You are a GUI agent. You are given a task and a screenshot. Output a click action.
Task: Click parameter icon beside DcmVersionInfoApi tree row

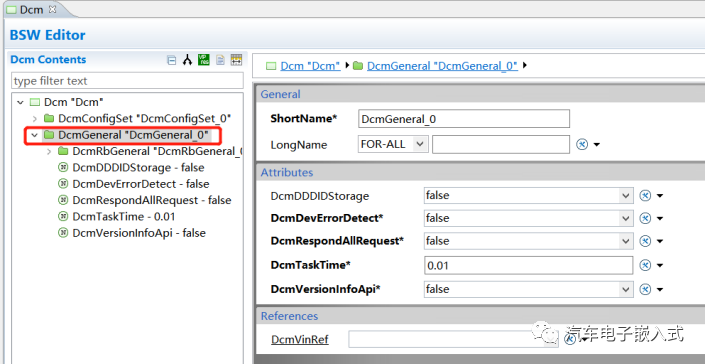click(63, 233)
